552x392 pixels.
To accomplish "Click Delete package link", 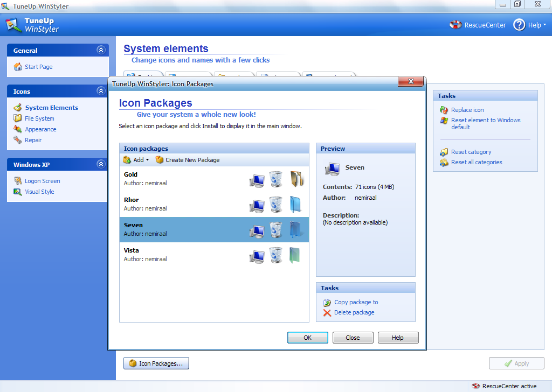I will [354, 312].
